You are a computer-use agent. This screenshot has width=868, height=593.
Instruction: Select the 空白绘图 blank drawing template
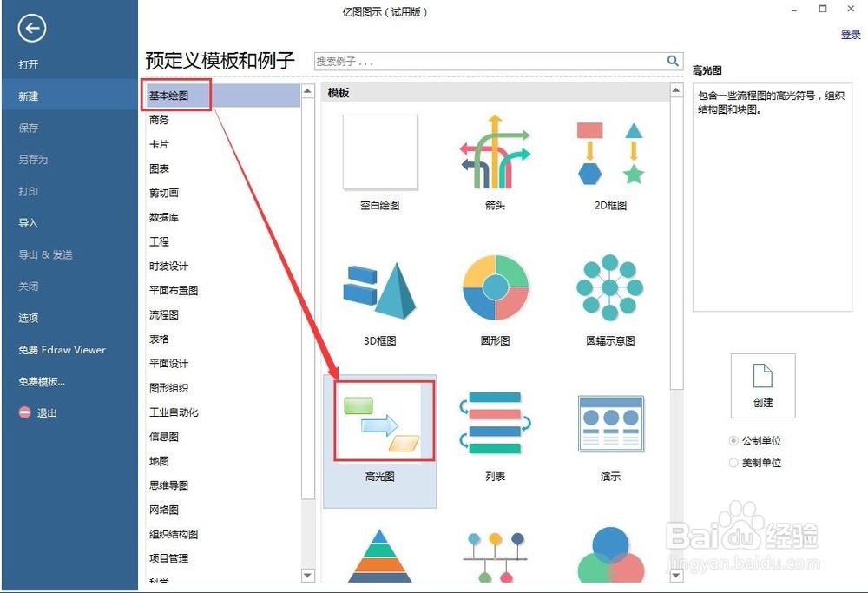(380, 152)
